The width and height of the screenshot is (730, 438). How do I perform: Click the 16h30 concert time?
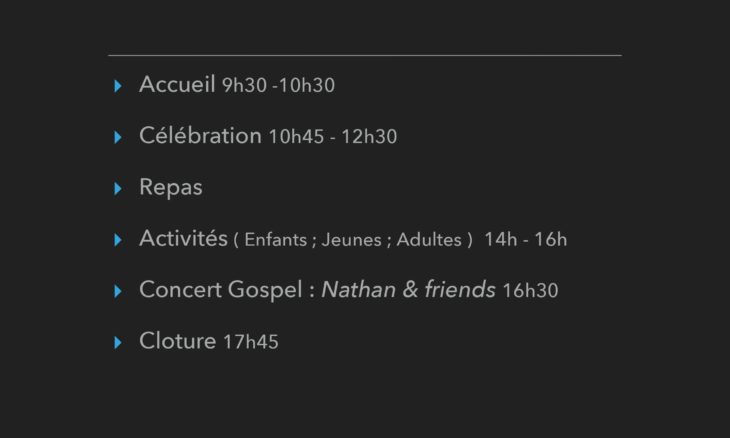pyautogui.click(x=530, y=290)
